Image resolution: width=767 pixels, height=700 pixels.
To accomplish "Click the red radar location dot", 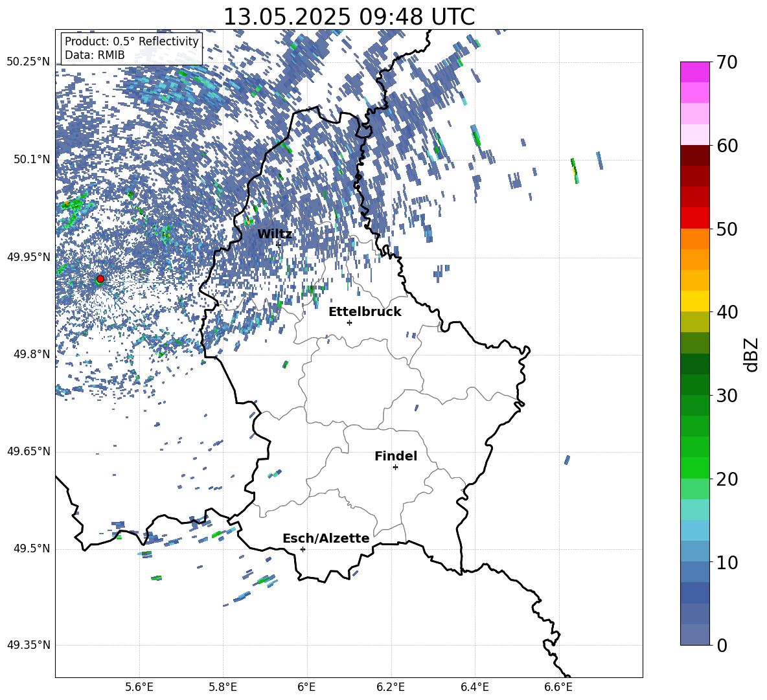I will tap(100, 278).
